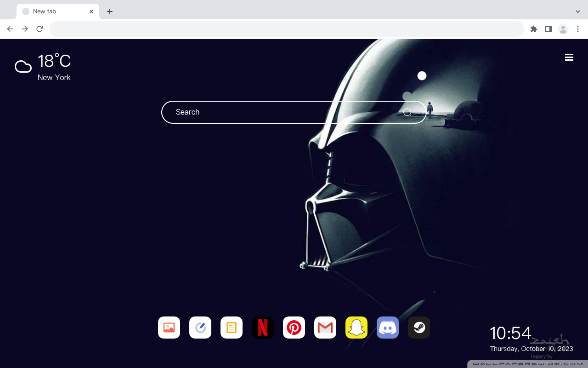Click the magnifier icon in search box

(407, 112)
